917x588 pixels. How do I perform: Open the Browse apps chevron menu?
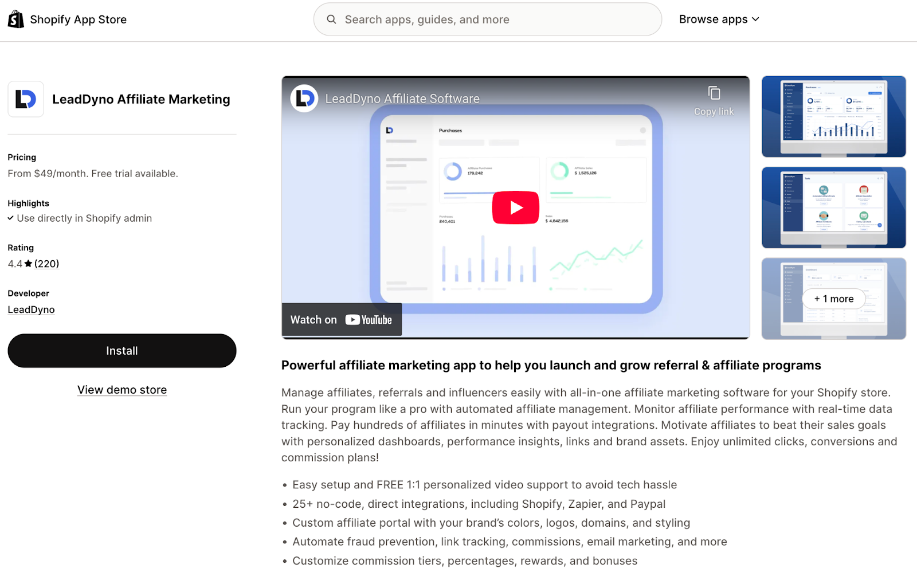[x=755, y=19]
